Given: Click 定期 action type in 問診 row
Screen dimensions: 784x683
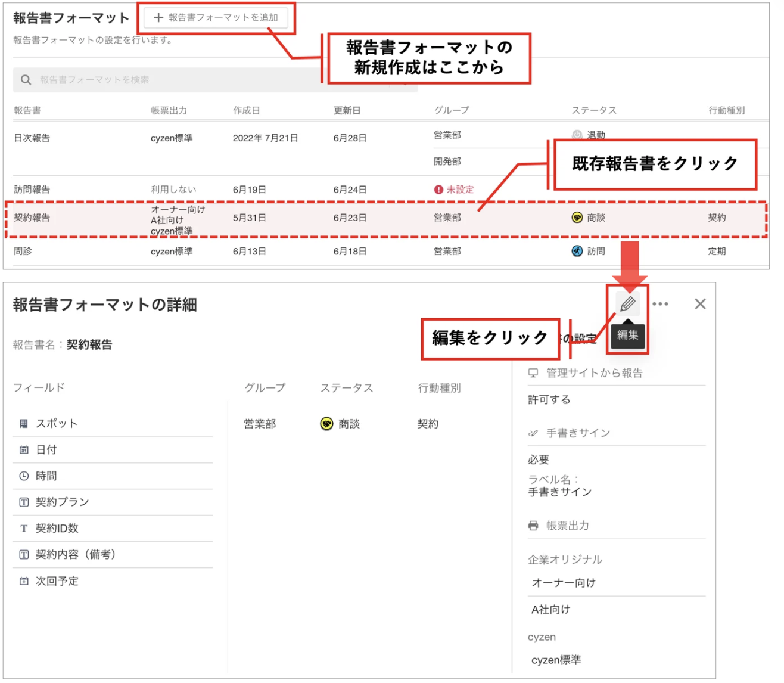Looking at the screenshot, I should [717, 251].
